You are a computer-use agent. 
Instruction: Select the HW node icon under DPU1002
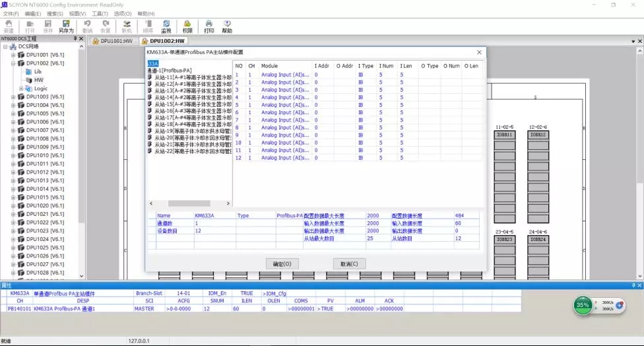point(29,80)
